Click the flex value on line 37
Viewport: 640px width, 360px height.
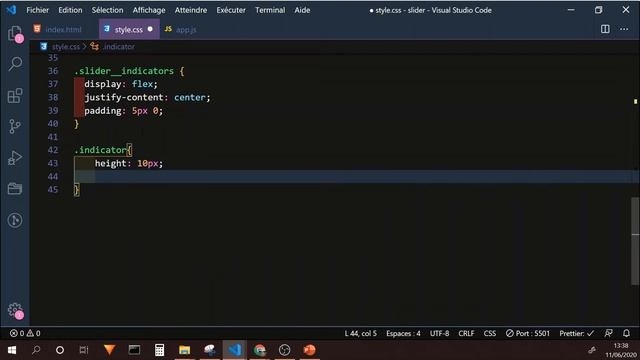142,84
